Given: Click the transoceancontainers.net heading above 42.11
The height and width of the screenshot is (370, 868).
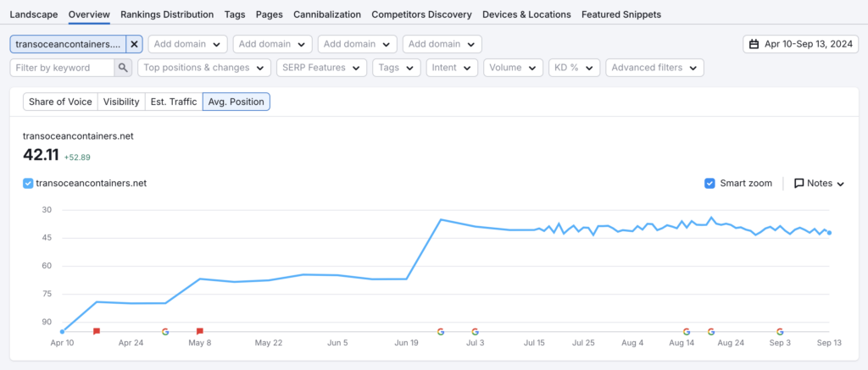Looking at the screenshot, I should 78,136.
